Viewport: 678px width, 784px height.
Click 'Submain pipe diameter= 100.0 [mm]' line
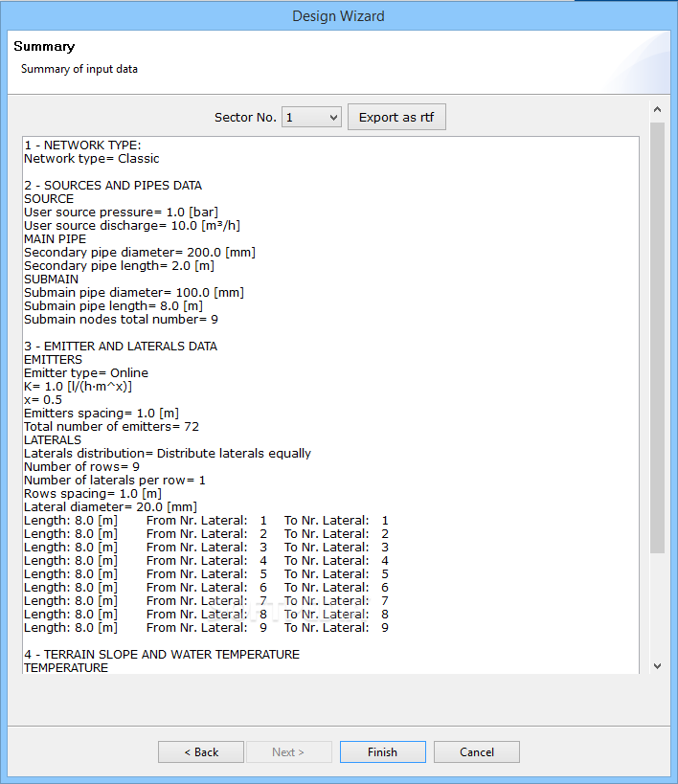pos(134,293)
